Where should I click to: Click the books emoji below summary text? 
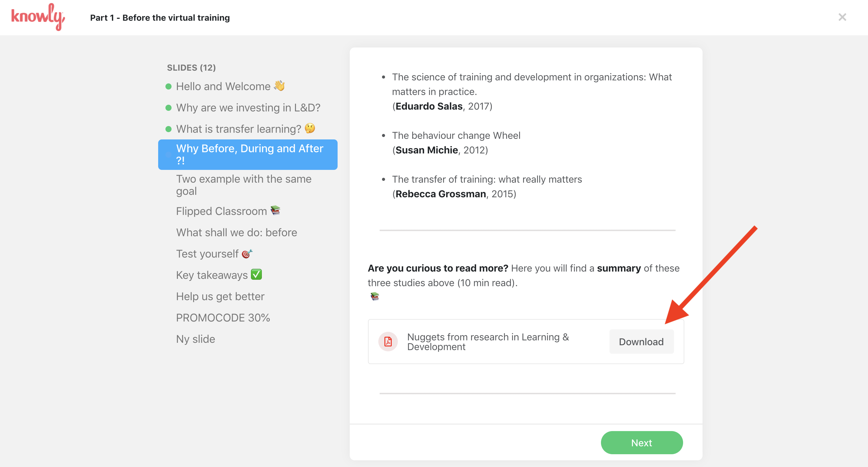[x=374, y=297]
